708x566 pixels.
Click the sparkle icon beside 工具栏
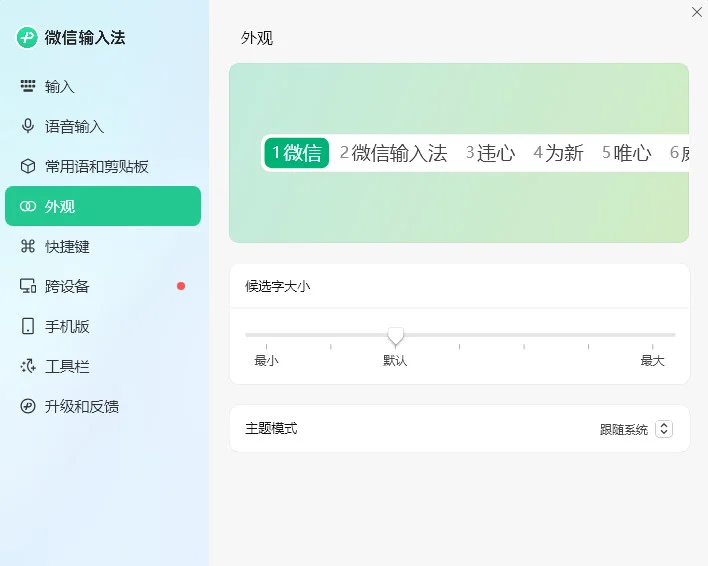coord(28,366)
